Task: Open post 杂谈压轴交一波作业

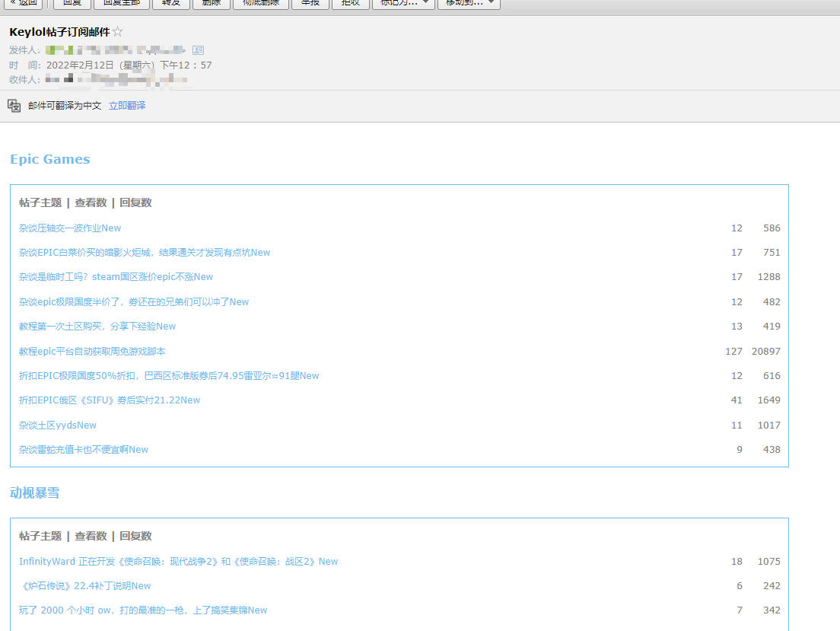Action: (70, 228)
